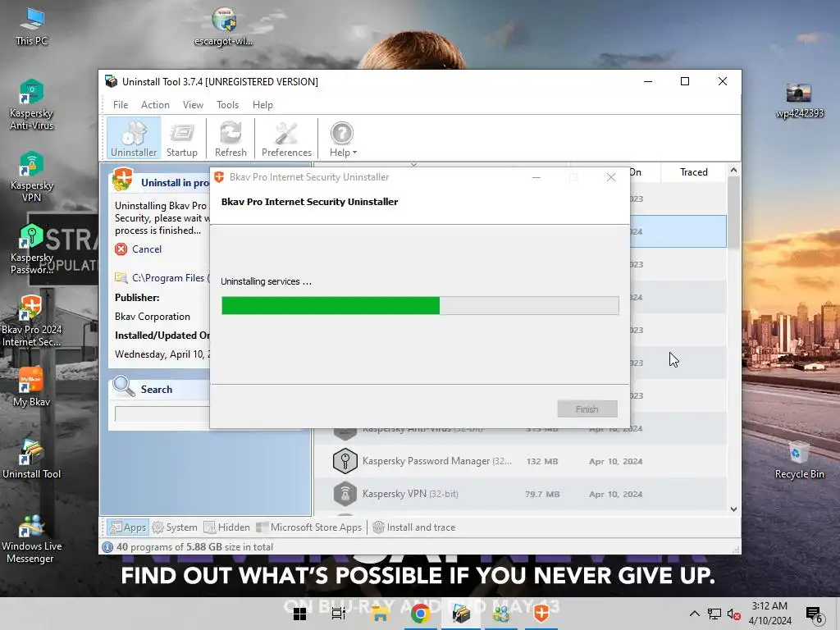Open Google Chrome from the taskbar
This screenshot has width=840, height=630.
[x=421, y=614]
